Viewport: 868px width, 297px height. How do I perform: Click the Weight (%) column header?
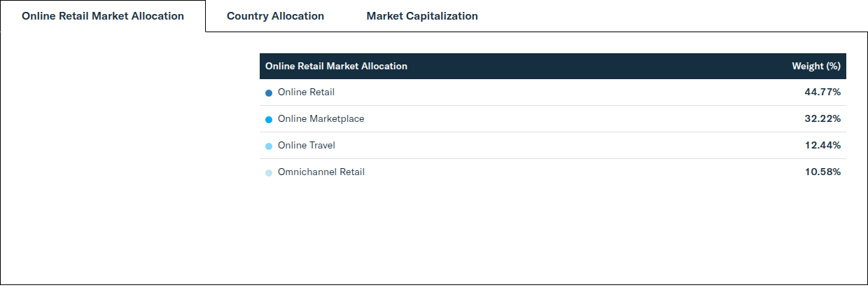tap(815, 66)
